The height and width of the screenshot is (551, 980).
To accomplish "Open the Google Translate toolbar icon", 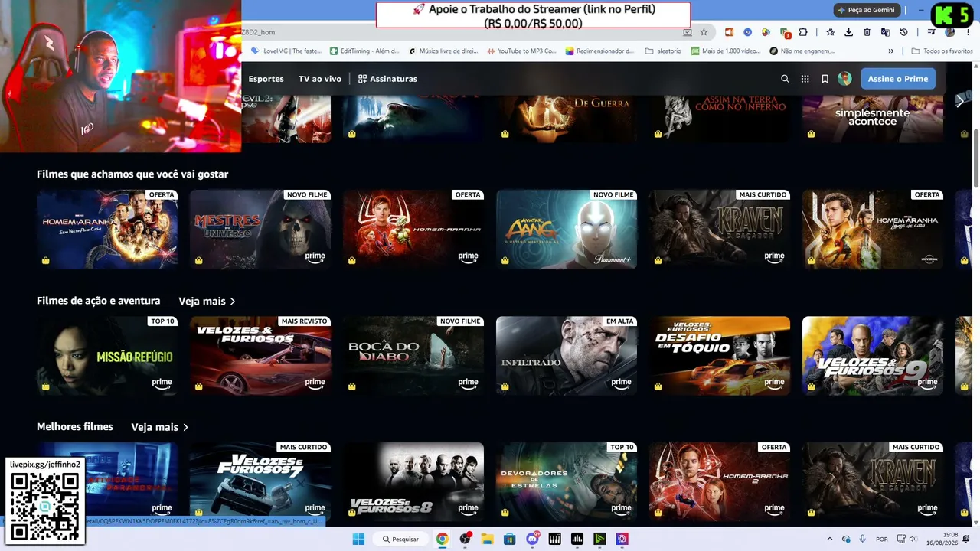I will click(885, 32).
